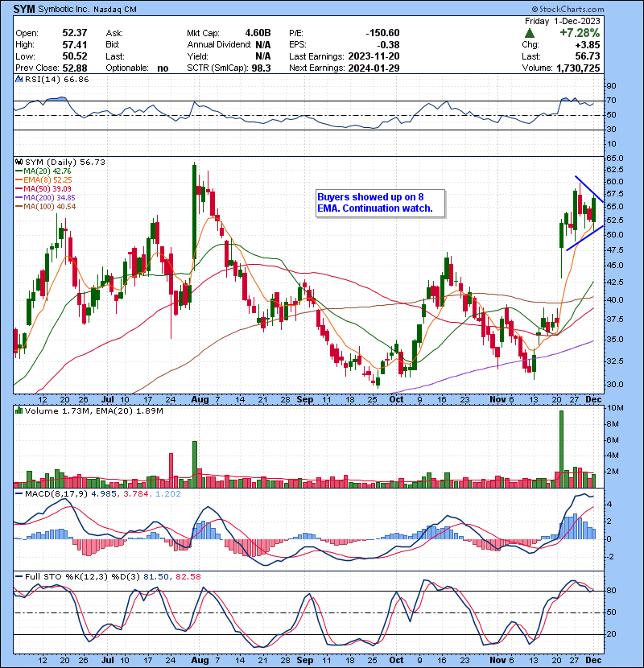Viewport: 644px width, 668px height.
Task: Click the SYM ticker symbol in header
Action: click(x=24, y=9)
